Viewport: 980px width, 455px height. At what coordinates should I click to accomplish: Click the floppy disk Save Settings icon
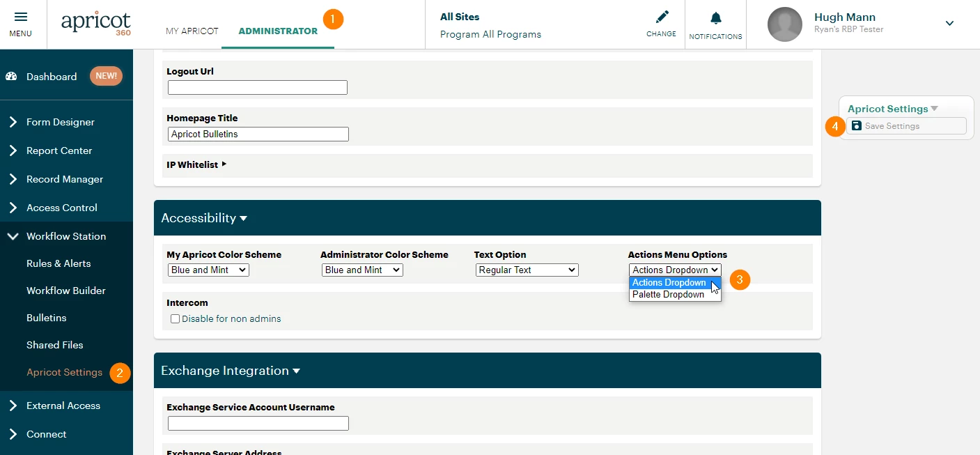(857, 125)
